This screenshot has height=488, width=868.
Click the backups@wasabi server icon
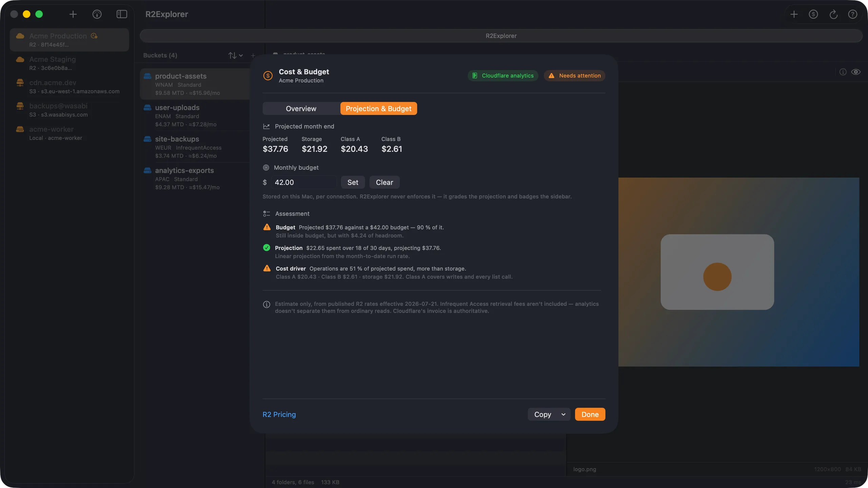click(x=20, y=106)
